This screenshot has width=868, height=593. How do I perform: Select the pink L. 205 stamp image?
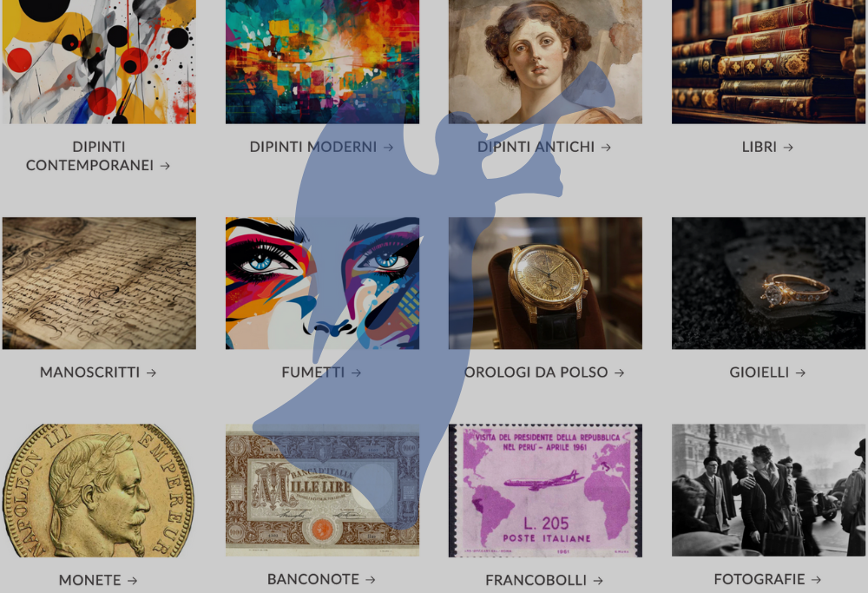[545, 491]
